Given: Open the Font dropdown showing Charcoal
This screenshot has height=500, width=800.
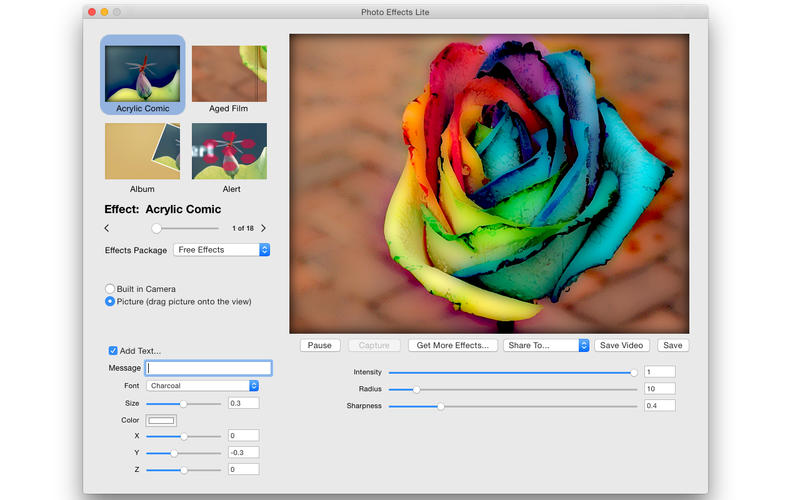Looking at the screenshot, I should click(x=203, y=386).
